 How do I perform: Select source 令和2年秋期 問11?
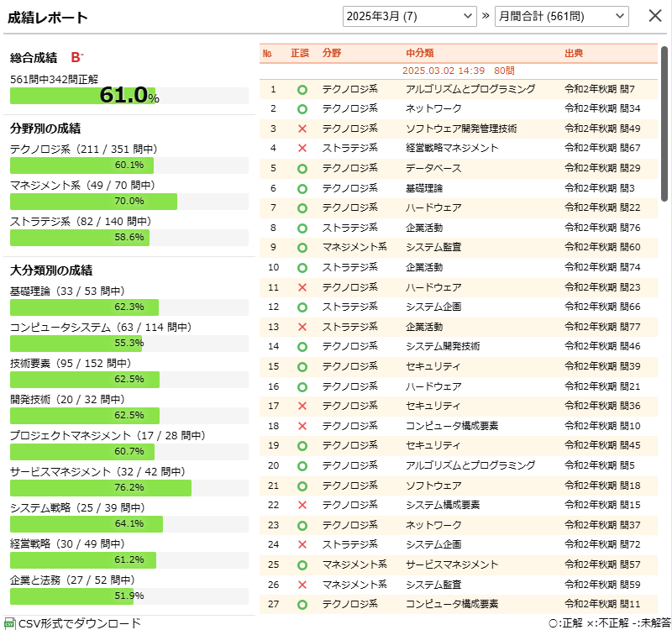602,604
